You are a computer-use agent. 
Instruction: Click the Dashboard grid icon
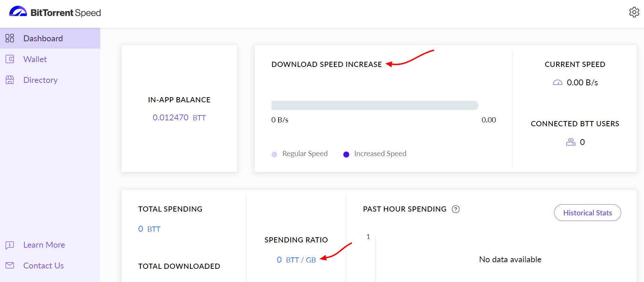(x=10, y=38)
